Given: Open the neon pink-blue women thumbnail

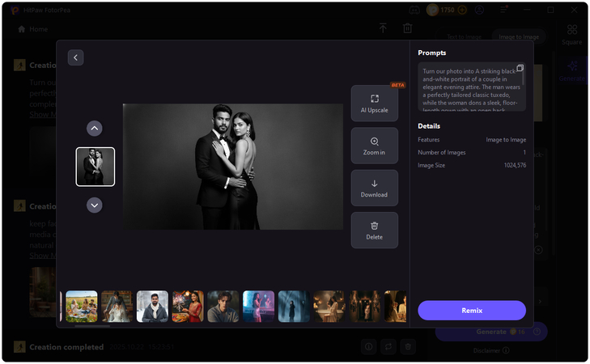Looking at the screenshot, I should (x=258, y=306).
